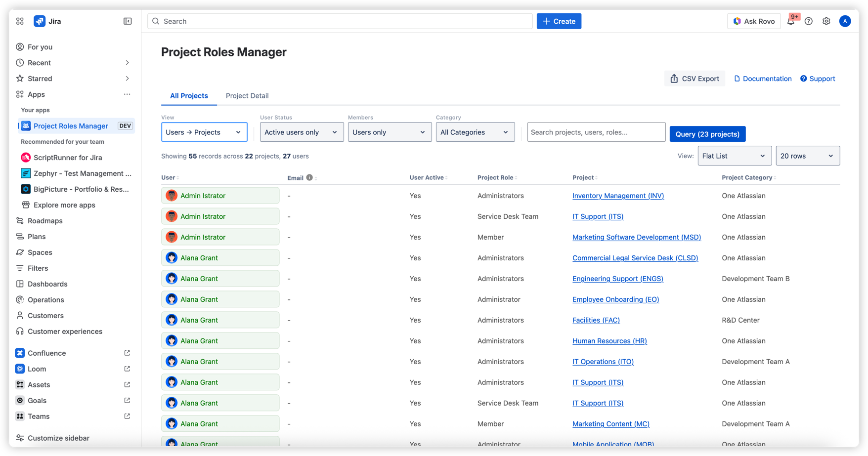Open the notifications bell

pos(791,21)
